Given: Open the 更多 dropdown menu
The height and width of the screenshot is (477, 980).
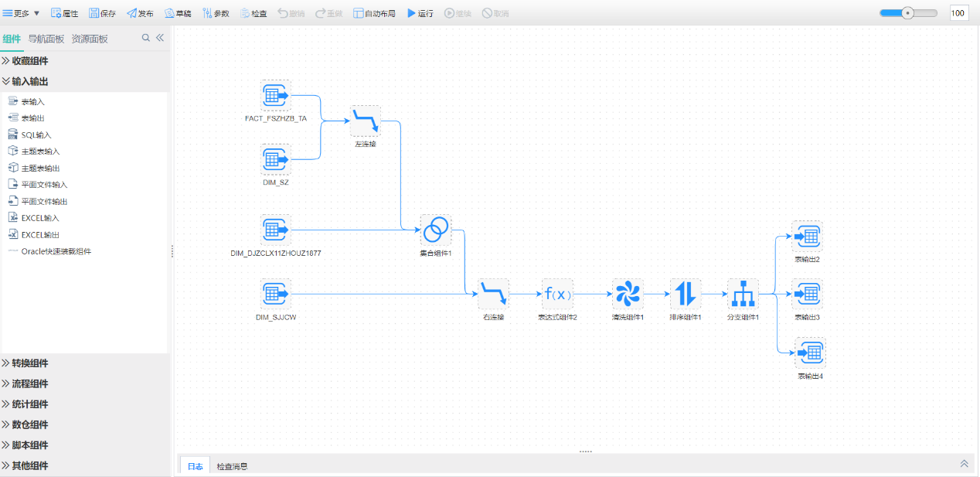Looking at the screenshot, I should 22,13.
